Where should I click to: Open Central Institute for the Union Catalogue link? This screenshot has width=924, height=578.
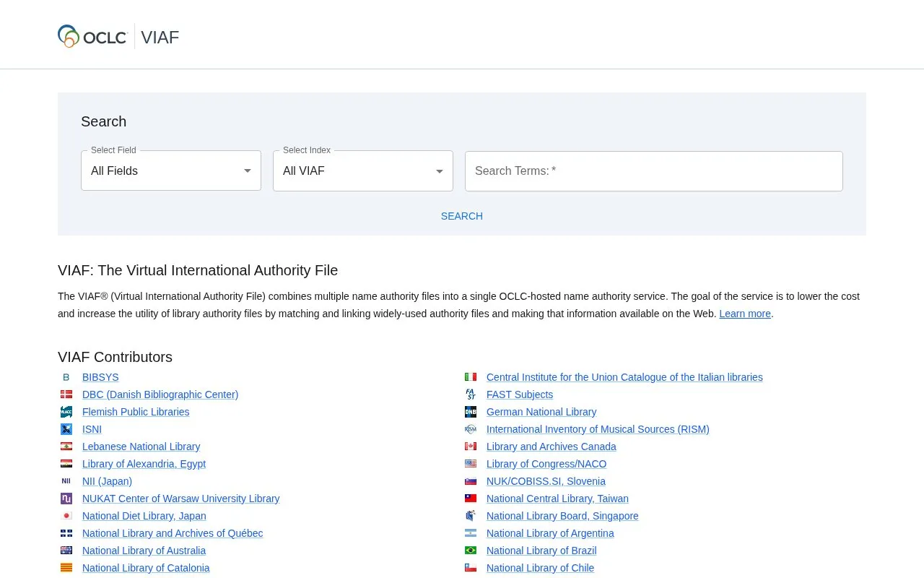pos(624,377)
